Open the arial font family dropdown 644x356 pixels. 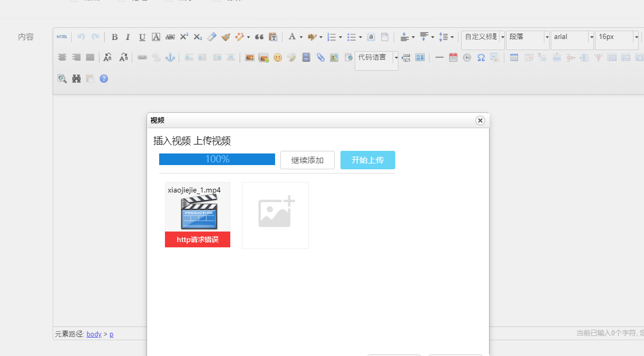[572, 40]
